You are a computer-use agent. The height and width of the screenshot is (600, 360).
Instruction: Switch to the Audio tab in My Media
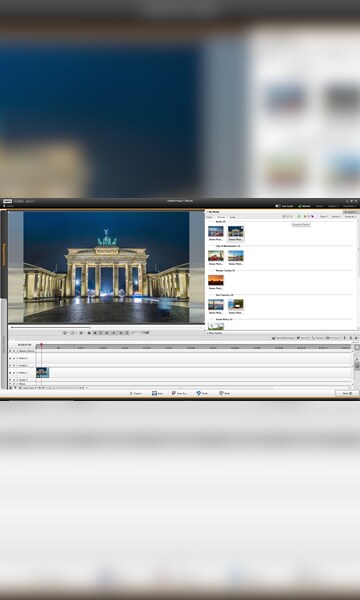233,217
